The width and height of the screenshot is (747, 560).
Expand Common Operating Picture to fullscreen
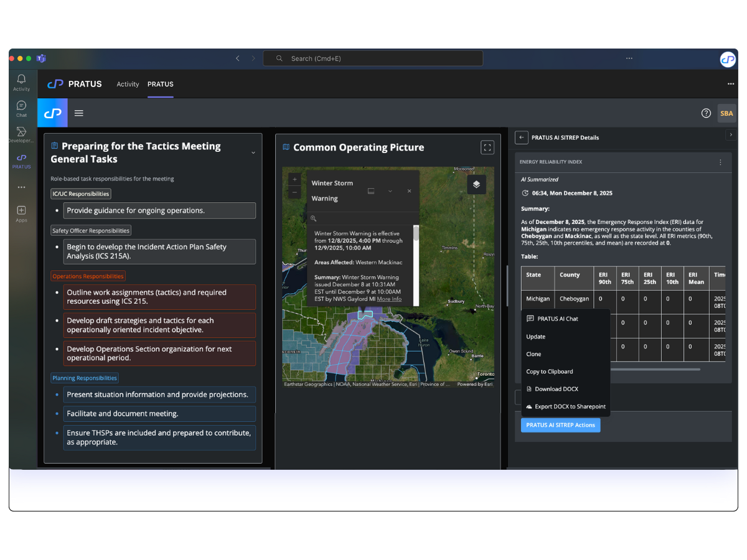pos(487,147)
